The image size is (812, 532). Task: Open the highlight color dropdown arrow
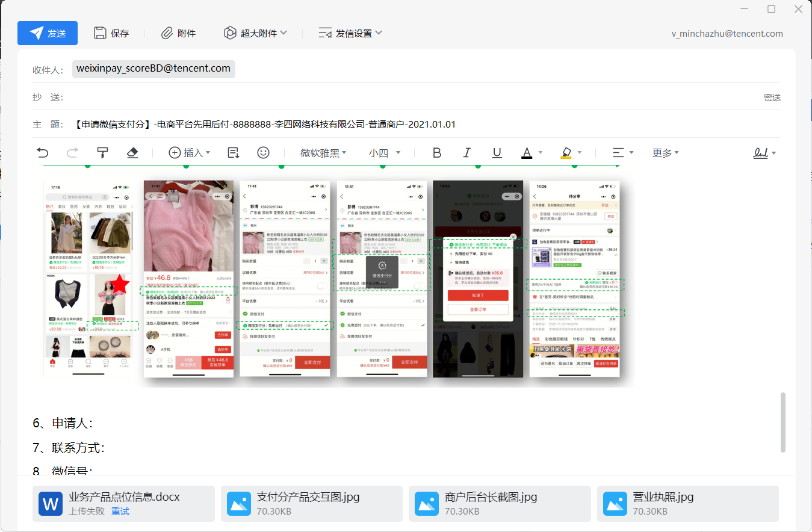tap(580, 153)
